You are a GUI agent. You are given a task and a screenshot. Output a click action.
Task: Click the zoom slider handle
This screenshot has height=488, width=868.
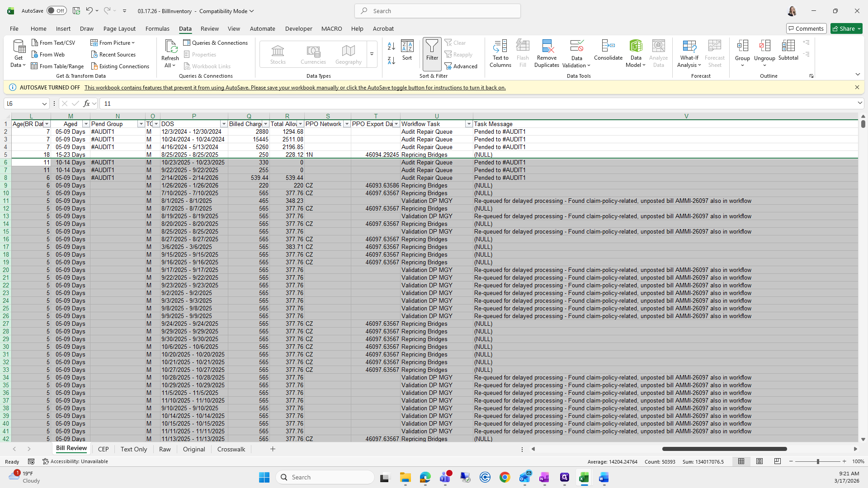pos(817,461)
